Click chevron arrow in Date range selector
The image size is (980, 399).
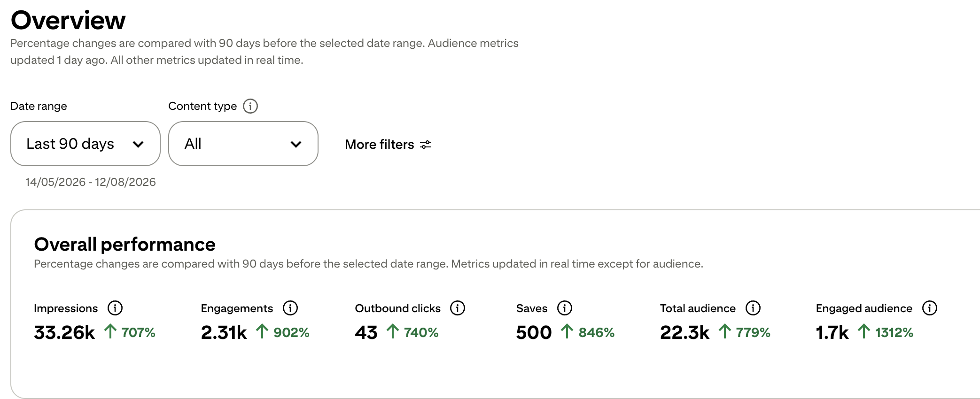tap(138, 144)
